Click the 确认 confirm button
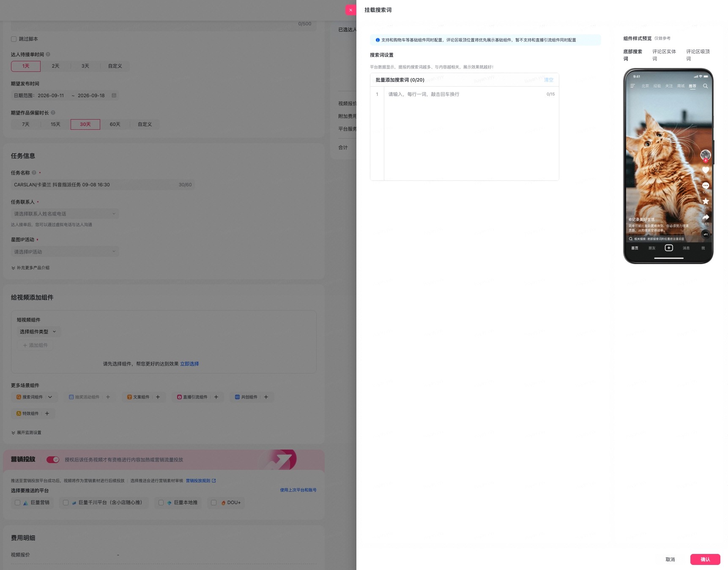The height and width of the screenshot is (570, 728). [705, 559]
